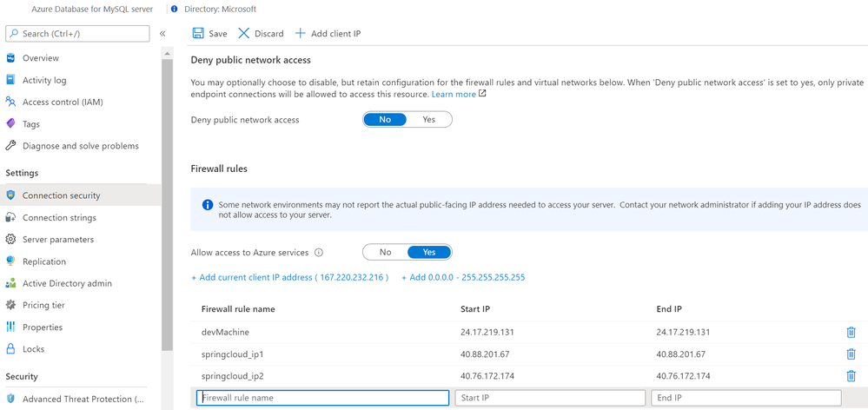
Task: Click the Discard X icon
Action: (x=244, y=34)
